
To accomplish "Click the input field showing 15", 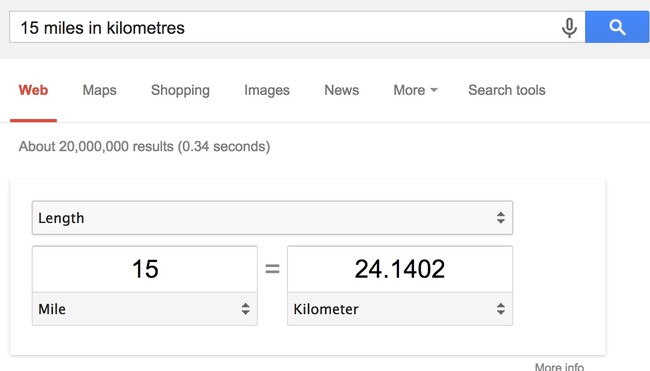I will (x=145, y=269).
